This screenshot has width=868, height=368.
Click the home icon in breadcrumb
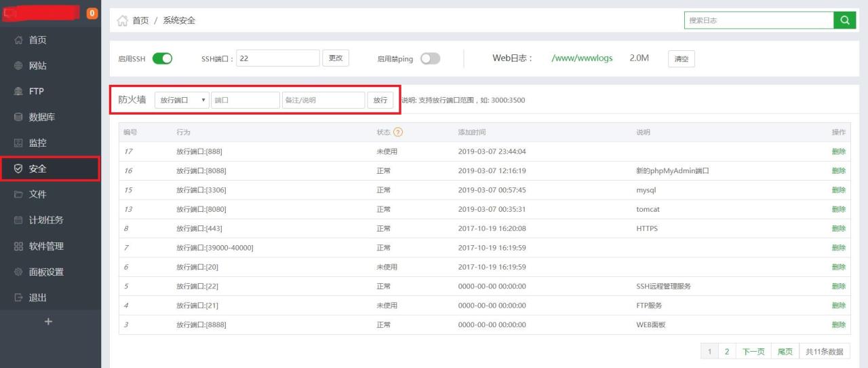pyautogui.click(x=122, y=20)
